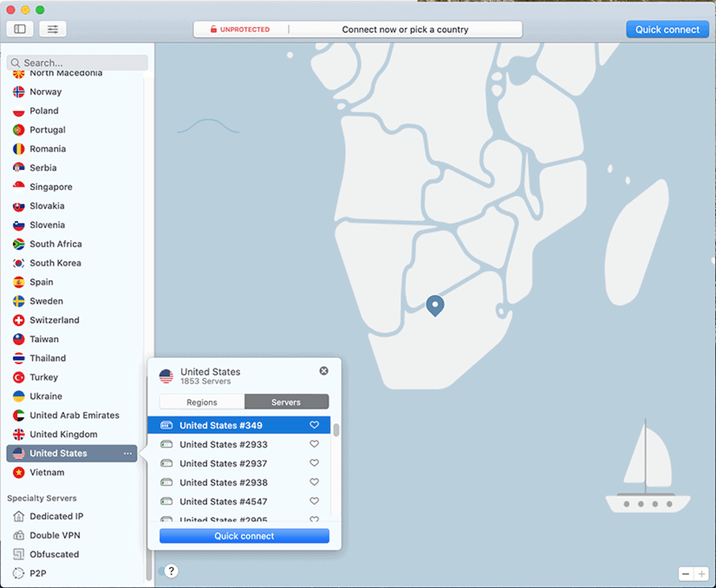Switch to the Servers tab
Image resolution: width=716 pixels, height=588 pixels.
286,402
